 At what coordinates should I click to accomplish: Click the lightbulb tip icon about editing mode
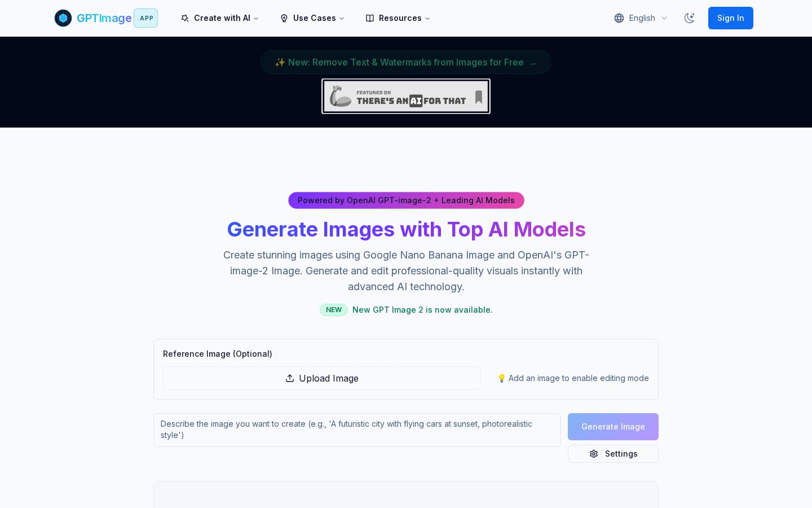click(x=501, y=378)
